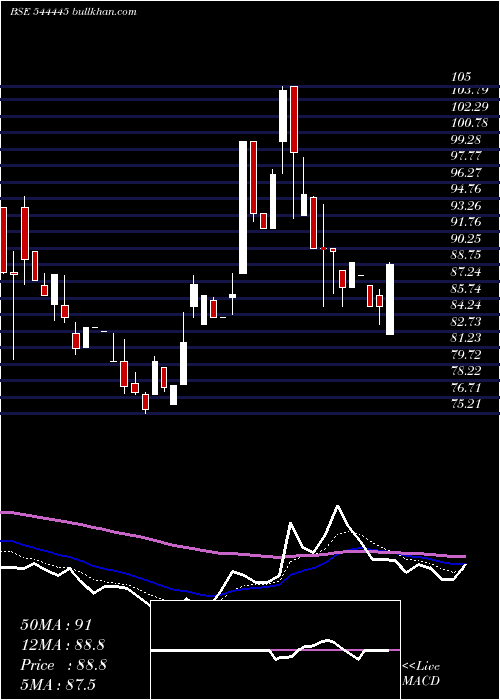This screenshot has height=700, width=500.
Task: Select the 88.75 price axis label
Action: click(466, 255)
